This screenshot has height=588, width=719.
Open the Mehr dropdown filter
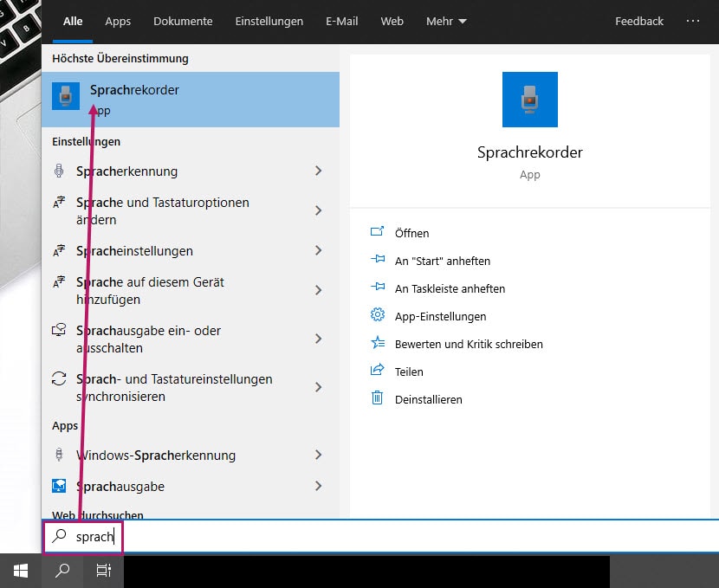pyautogui.click(x=446, y=21)
